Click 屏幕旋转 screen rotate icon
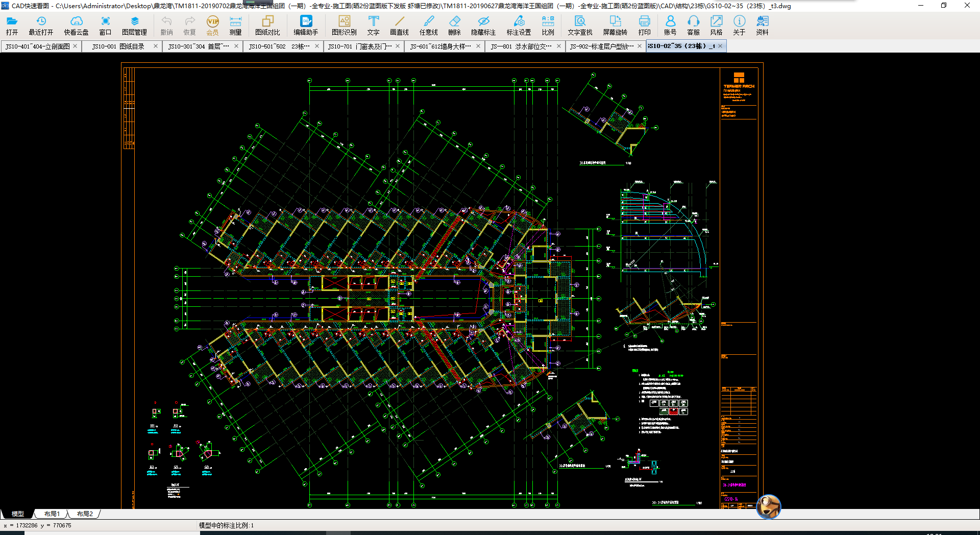Screen dimensions: 980x535 click(x=615, y=26)
